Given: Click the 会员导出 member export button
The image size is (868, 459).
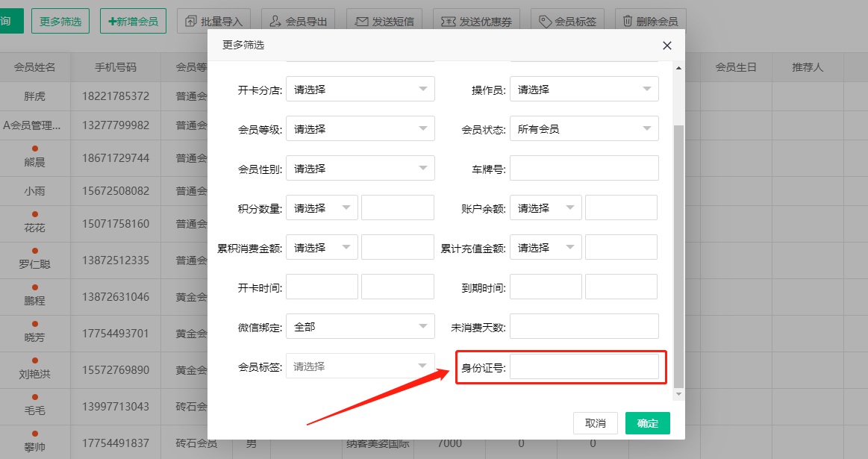Looking at the screenshot, I should tap(299, 22).
